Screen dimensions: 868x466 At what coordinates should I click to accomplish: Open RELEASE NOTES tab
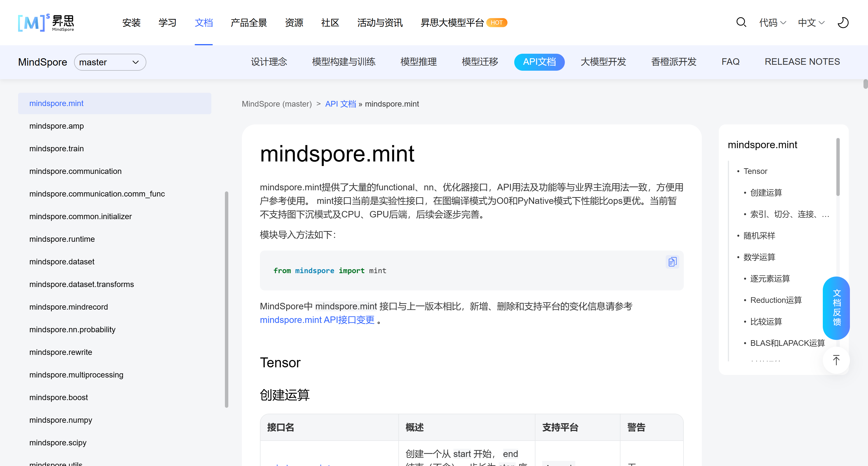click(802, 62)
